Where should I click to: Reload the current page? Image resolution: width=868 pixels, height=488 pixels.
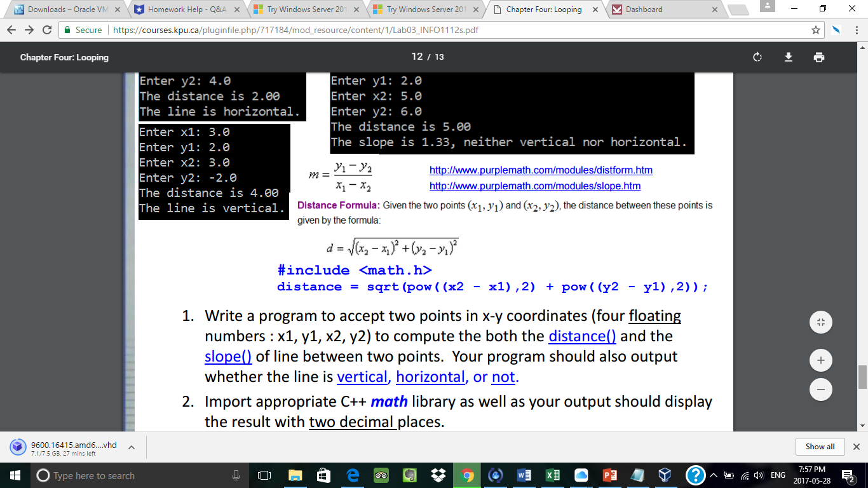[x=47, y=30]
